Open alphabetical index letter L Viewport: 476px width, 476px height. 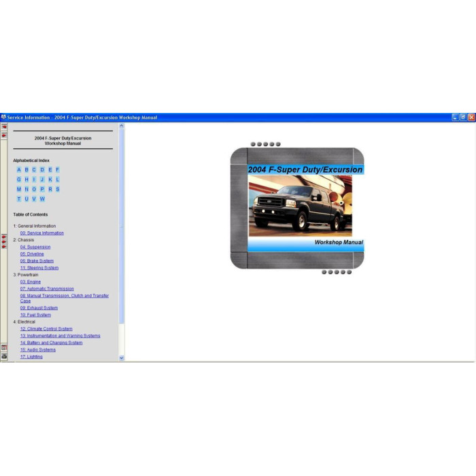pyautogui.click(x=57, y=180)
